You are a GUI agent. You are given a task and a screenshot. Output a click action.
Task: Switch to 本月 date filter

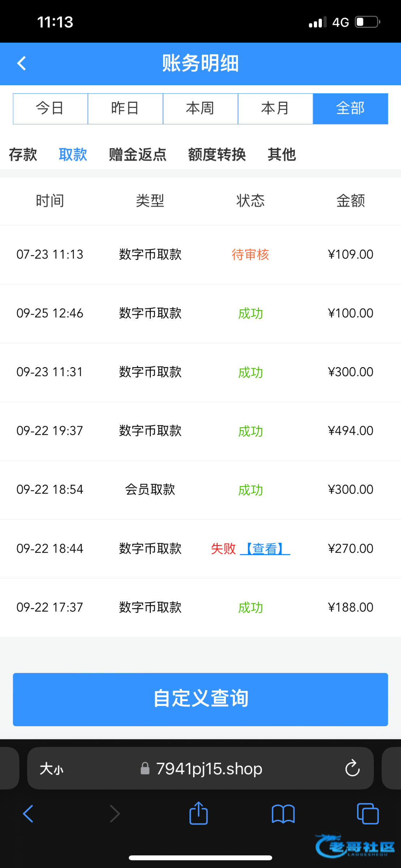click(275, 109)
